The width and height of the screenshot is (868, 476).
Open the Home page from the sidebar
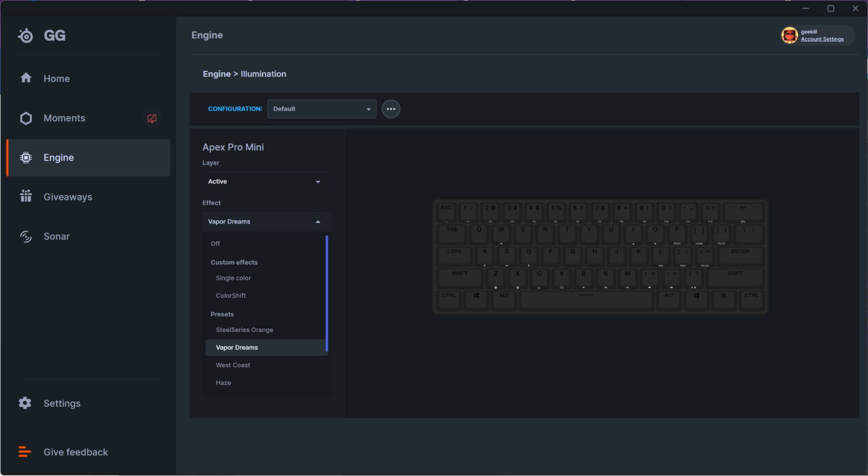(x=89, y=79)
